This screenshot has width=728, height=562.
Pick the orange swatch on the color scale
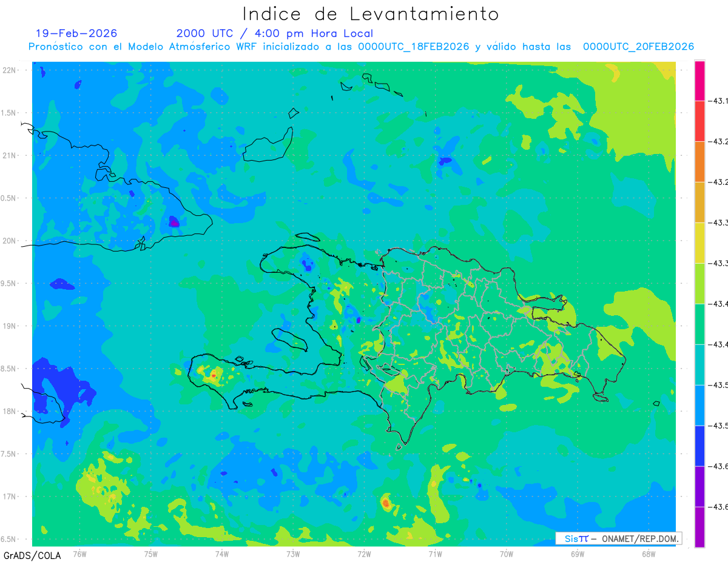[x=699, y=162]
